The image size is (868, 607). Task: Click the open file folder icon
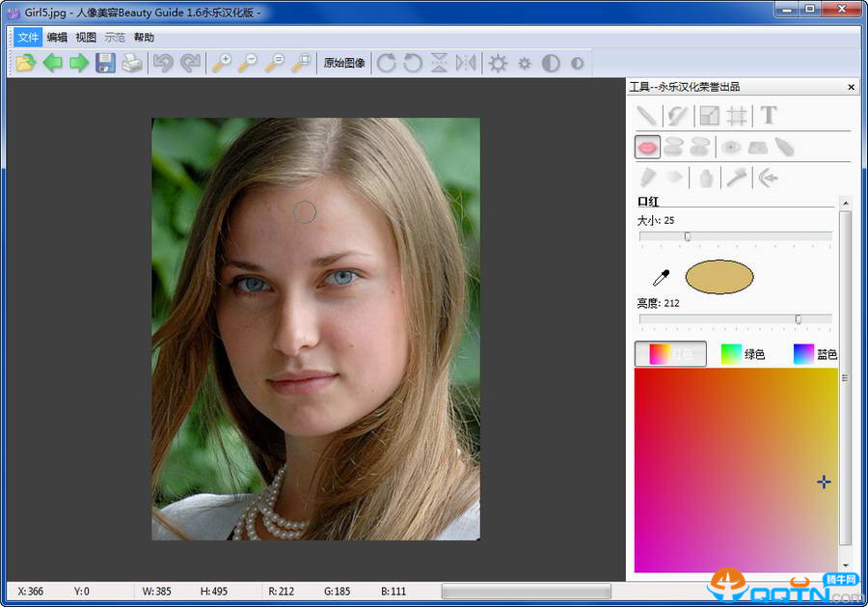pyautogui.click(x=26, y=64)
